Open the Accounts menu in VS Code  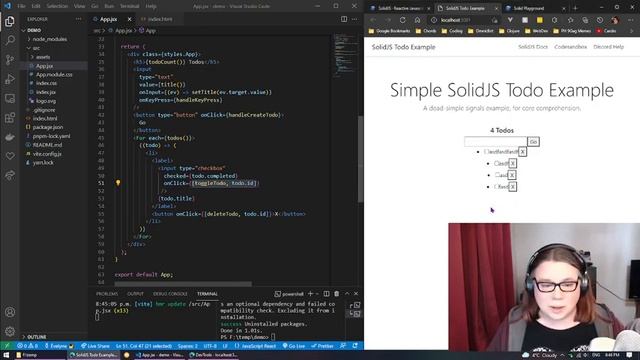(10, 312)
